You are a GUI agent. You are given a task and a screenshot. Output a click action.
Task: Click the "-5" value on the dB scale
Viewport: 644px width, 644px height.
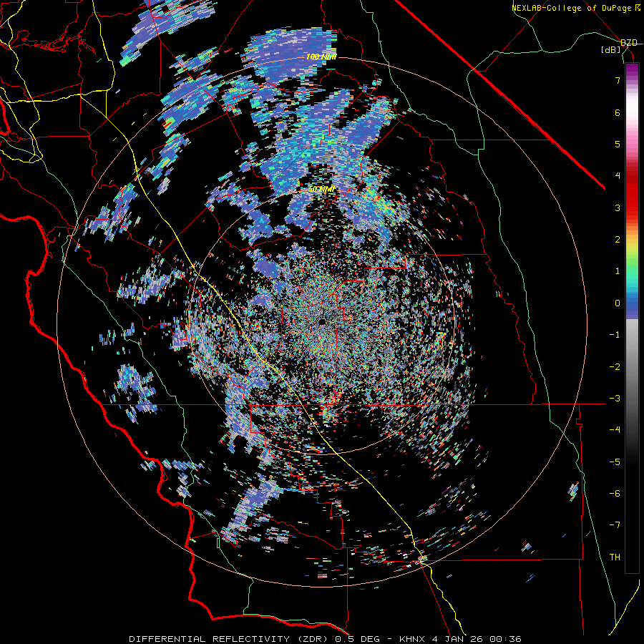pyautogui.click(x=615, y=462)
